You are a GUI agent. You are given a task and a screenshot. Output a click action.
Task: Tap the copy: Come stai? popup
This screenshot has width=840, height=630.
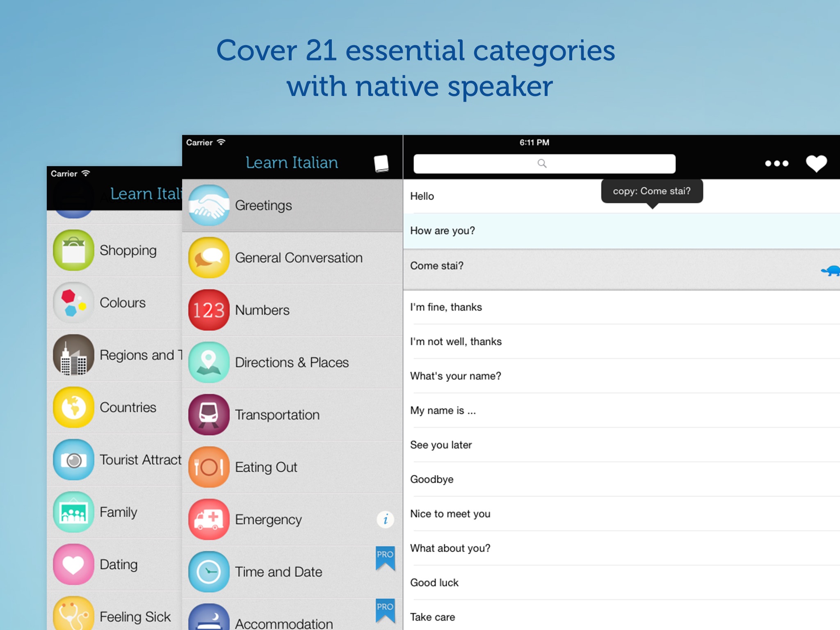(x=652, y=191)
